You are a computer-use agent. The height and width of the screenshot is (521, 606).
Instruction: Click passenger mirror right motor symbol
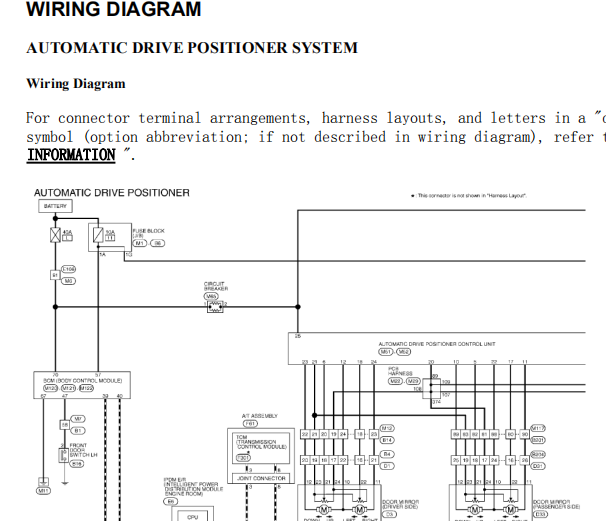click(x=511, y=510)
